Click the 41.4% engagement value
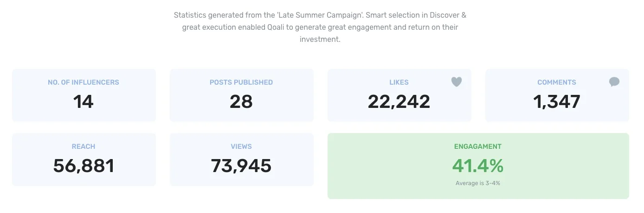The height and width of the screenshot is (213, 644). click(x=478, y=166)
